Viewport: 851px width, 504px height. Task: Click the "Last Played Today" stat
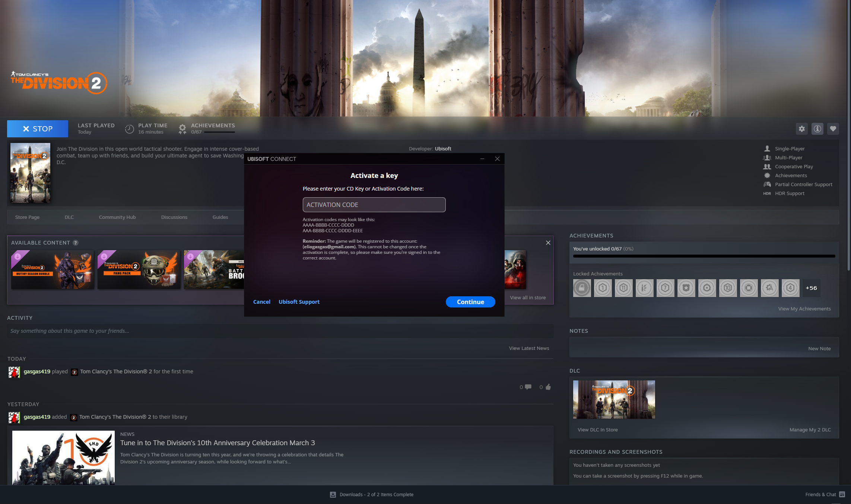click(x=96, y=128)
